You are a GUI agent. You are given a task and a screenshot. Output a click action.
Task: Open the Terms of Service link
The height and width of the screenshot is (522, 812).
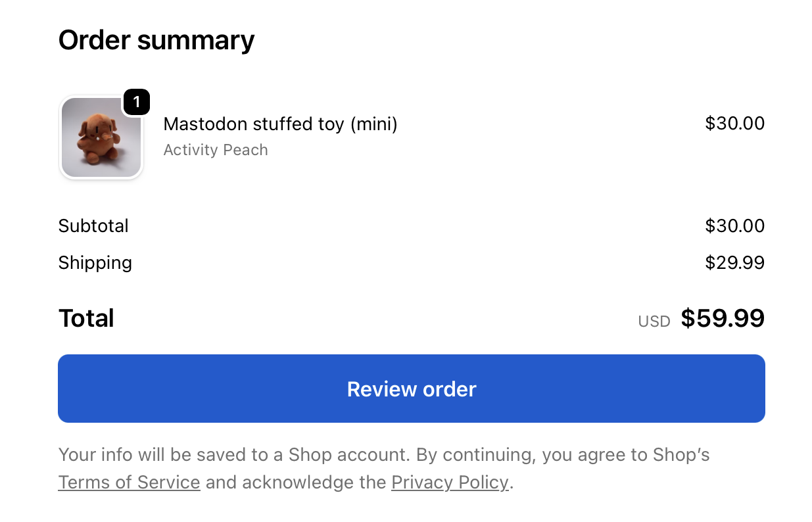click(x=129, y=483)
